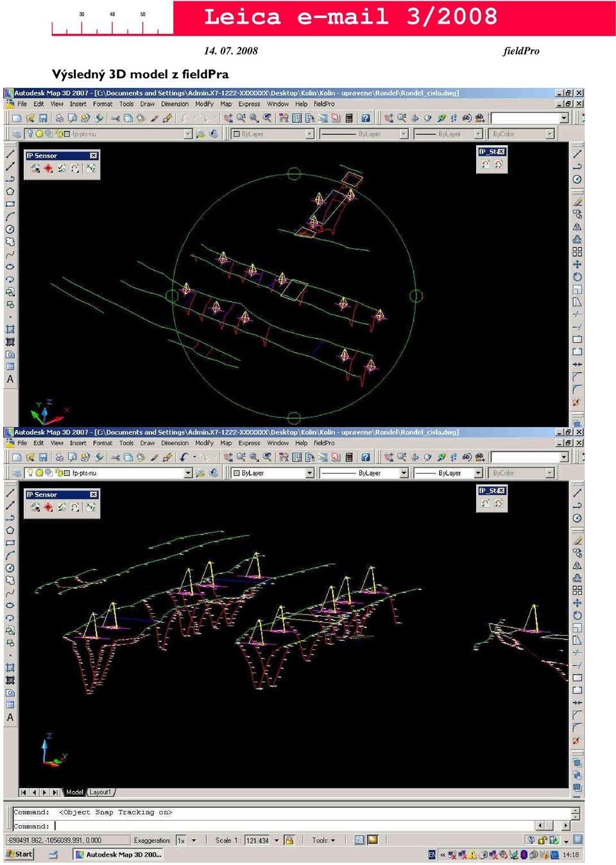This screenshot has width=616, height=865.
Task: Open ByLayer linetype dropdown in lower window
Action: (x=404, y=473)
